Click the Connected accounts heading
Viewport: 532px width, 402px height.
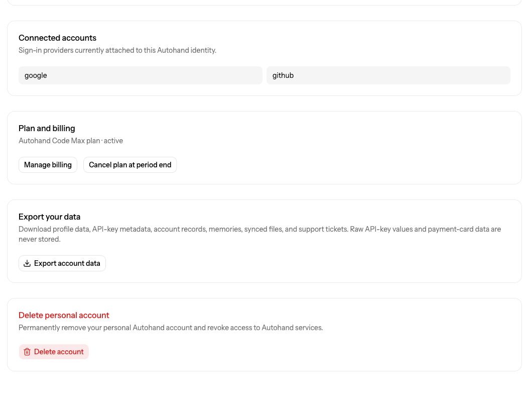pyautogui.click(x=57, y=38)
